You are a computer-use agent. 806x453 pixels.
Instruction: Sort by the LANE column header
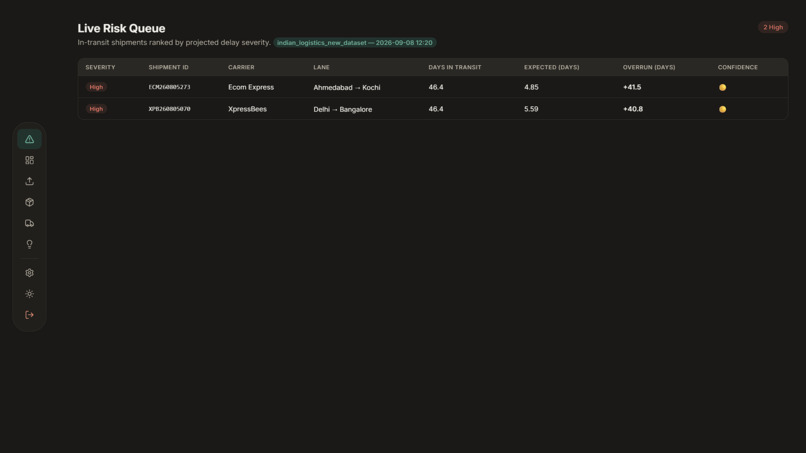coord(321,67)
